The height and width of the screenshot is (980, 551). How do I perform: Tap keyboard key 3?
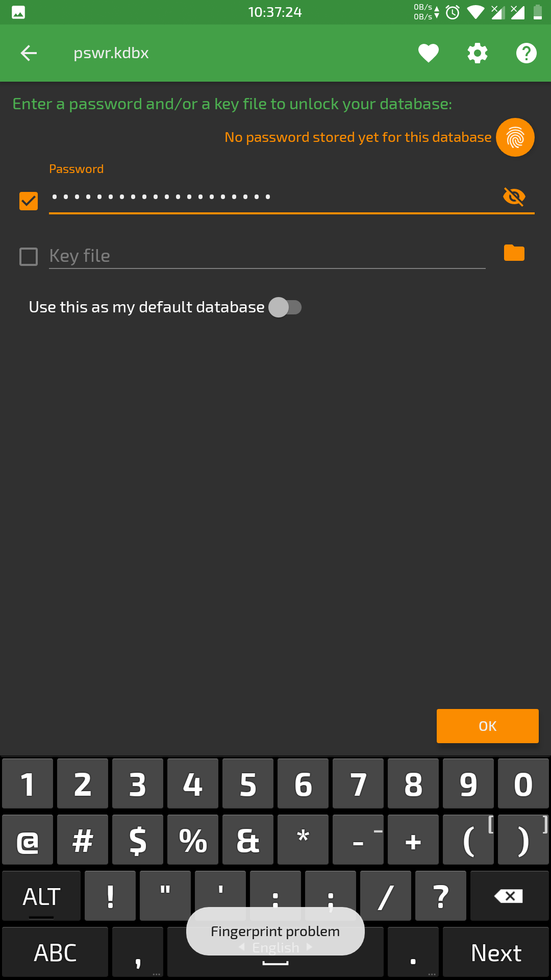pyautogui.click(x=138, y=783)
